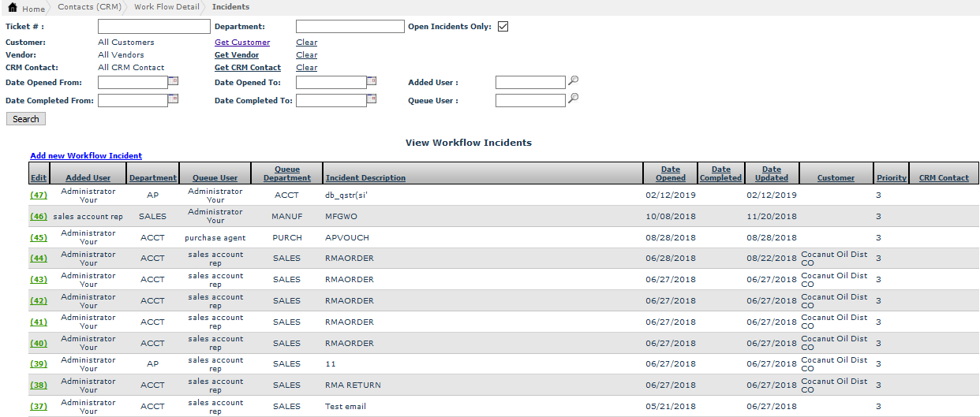Open calendar picker for Date Opened From
980x417 pixels.
[174, 80]
